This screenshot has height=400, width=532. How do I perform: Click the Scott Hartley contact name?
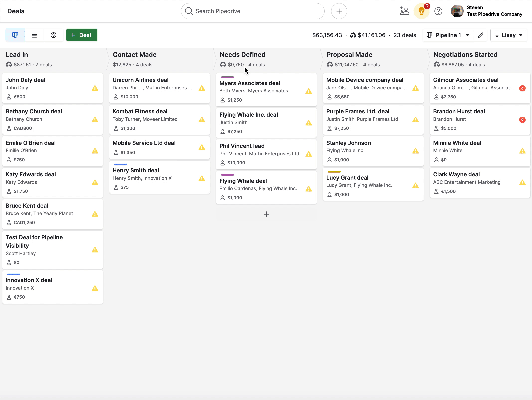21,253
